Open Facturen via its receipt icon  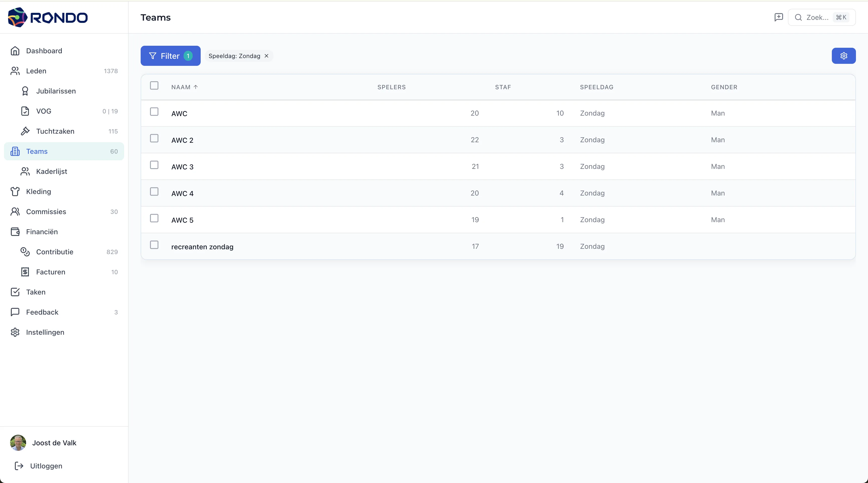[25, 272]
